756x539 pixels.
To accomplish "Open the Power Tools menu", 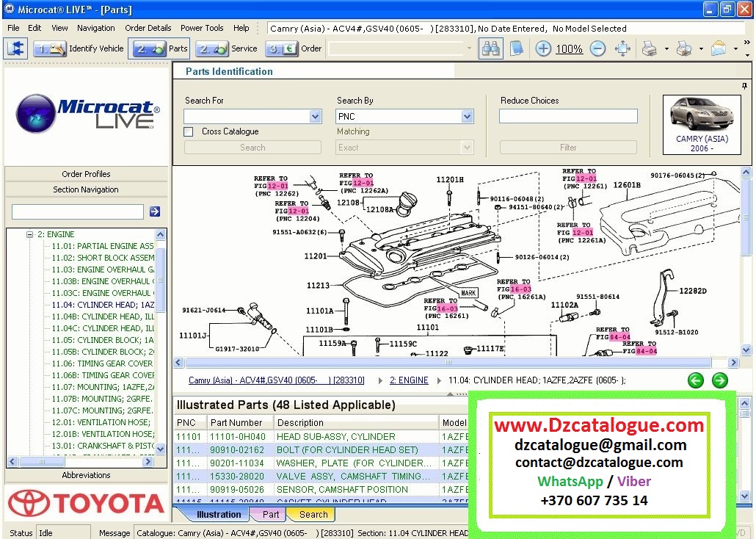I will coord(202,28).
